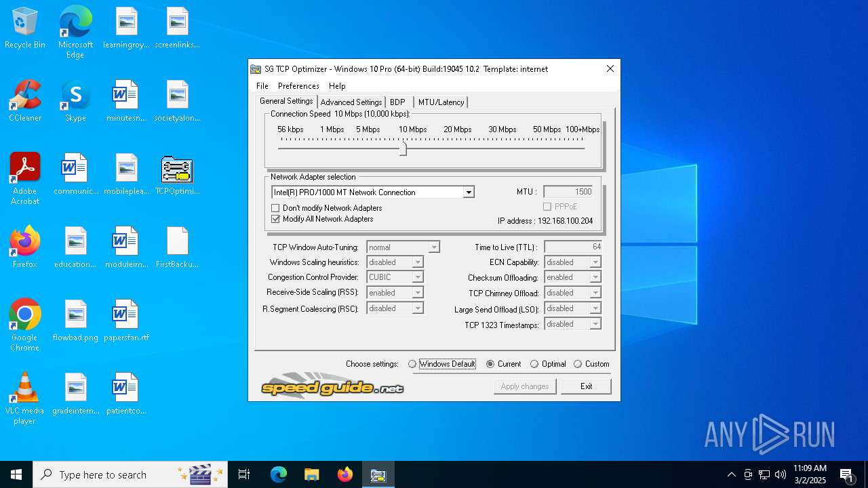Open the TCP Chimney Offload dropdown
Screen dimensions: 868x488
click(x=595, y=293)
